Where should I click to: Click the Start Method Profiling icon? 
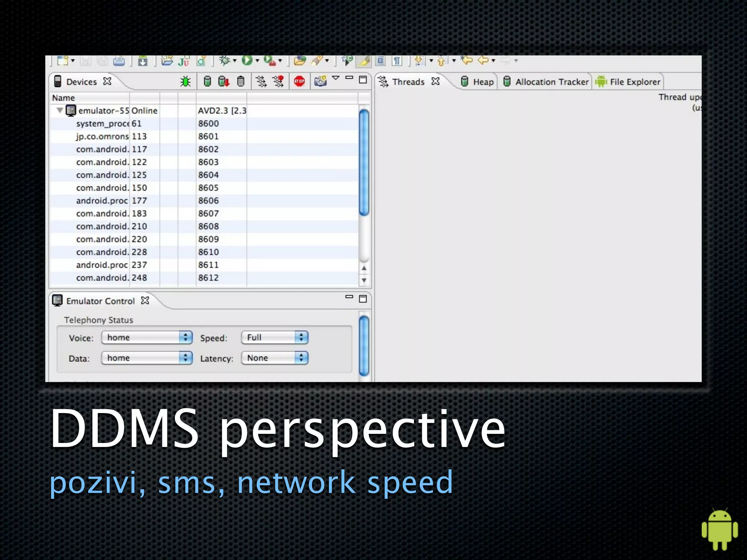click(278, 81)
